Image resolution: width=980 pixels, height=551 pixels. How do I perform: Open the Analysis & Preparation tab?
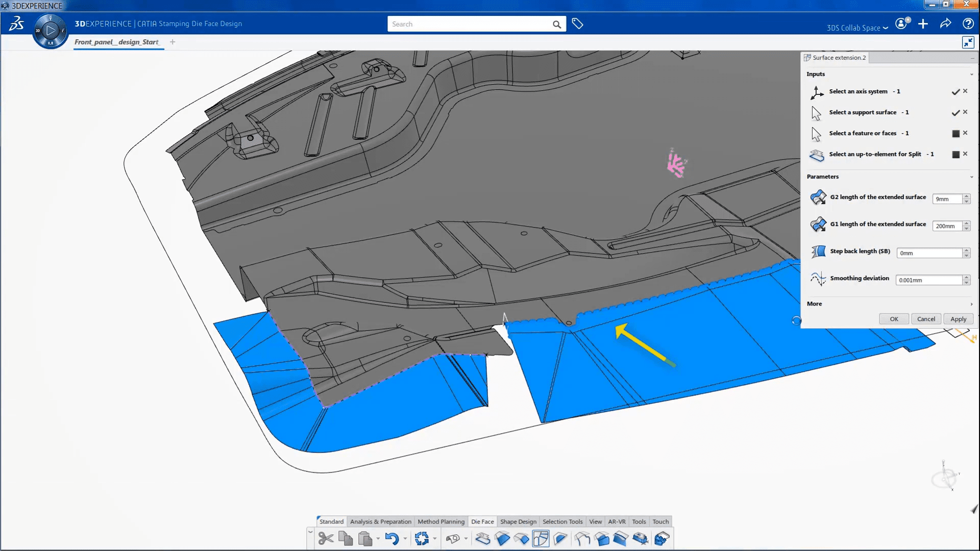pos(380,521)
